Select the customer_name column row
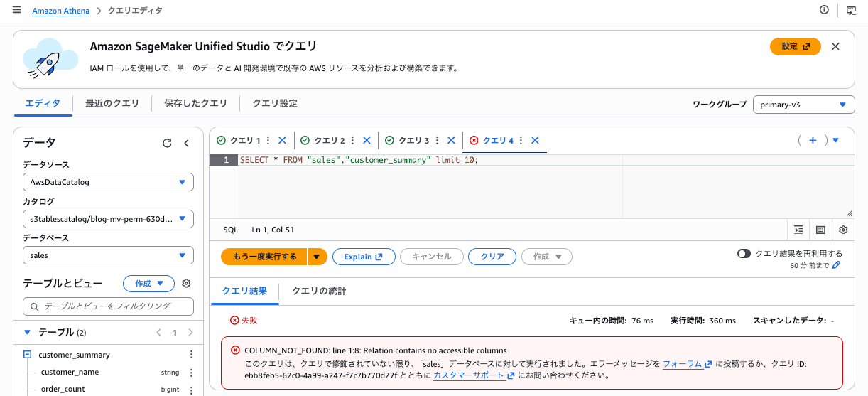The image size is (868, 396). pos(109,372)
